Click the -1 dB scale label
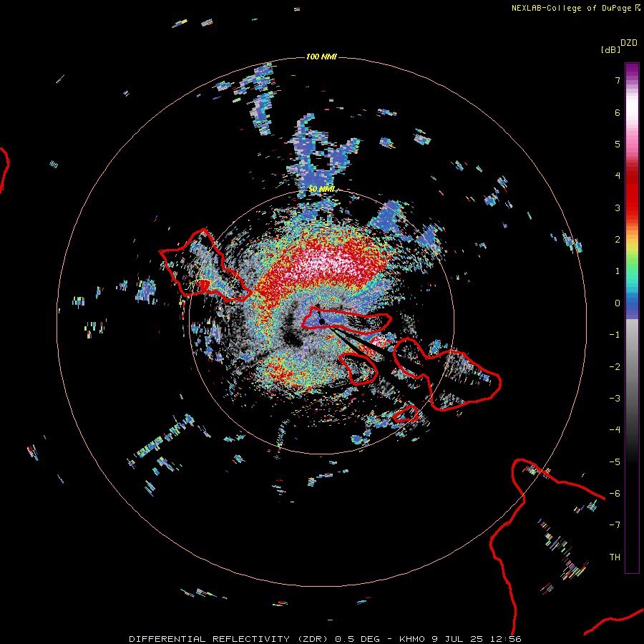 615,335
